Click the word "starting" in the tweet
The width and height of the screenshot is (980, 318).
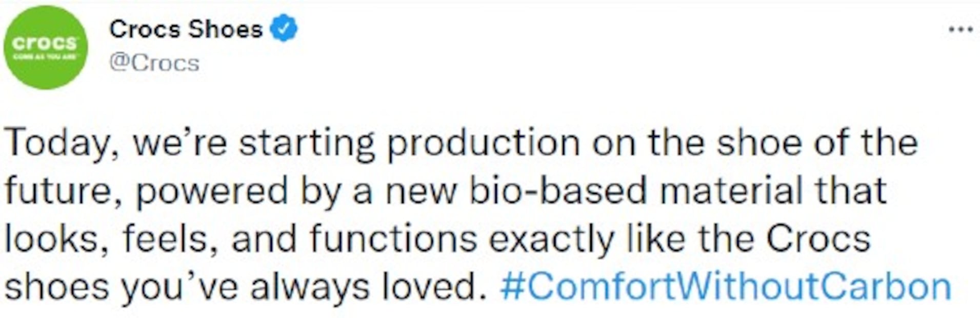[x=307, y=143]
